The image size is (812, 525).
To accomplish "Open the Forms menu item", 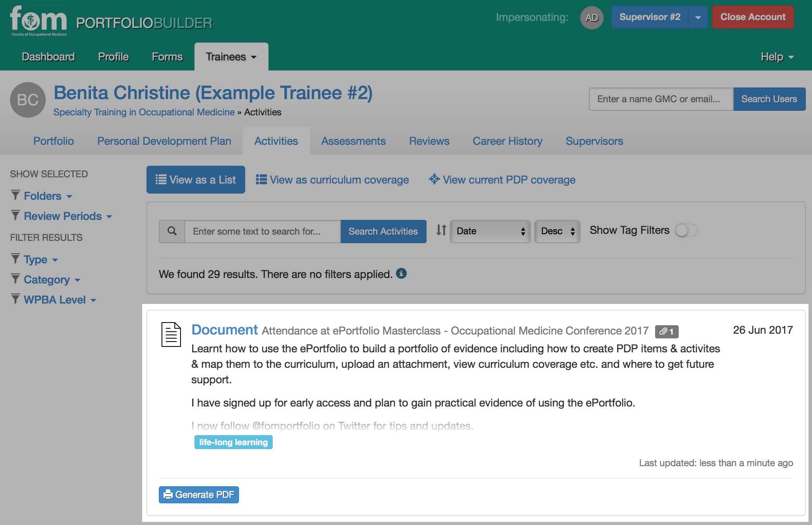I will click(167, 57).
